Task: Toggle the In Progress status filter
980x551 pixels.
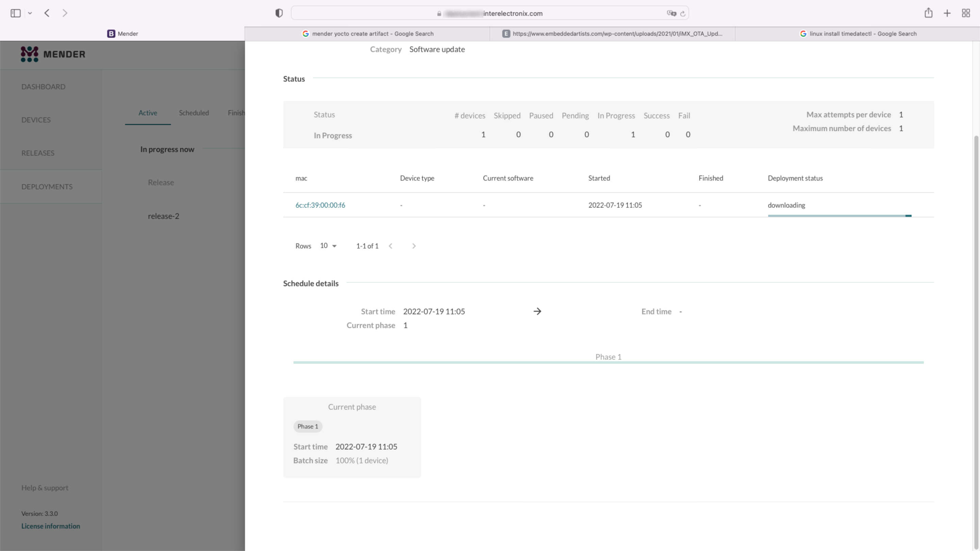Action: pos(616,115)
